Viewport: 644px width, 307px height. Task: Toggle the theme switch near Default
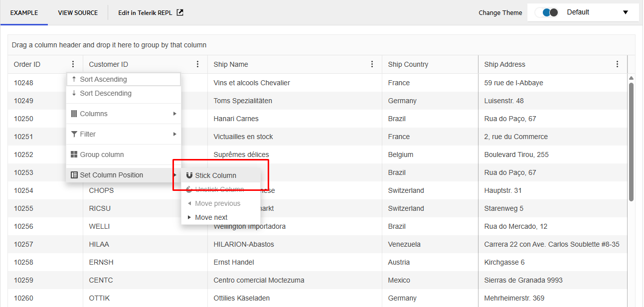[x=547, y=12]
